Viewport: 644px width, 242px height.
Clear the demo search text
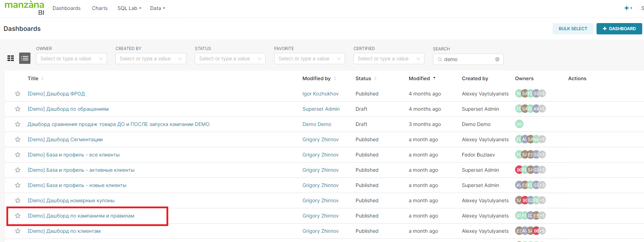point(497,59)
